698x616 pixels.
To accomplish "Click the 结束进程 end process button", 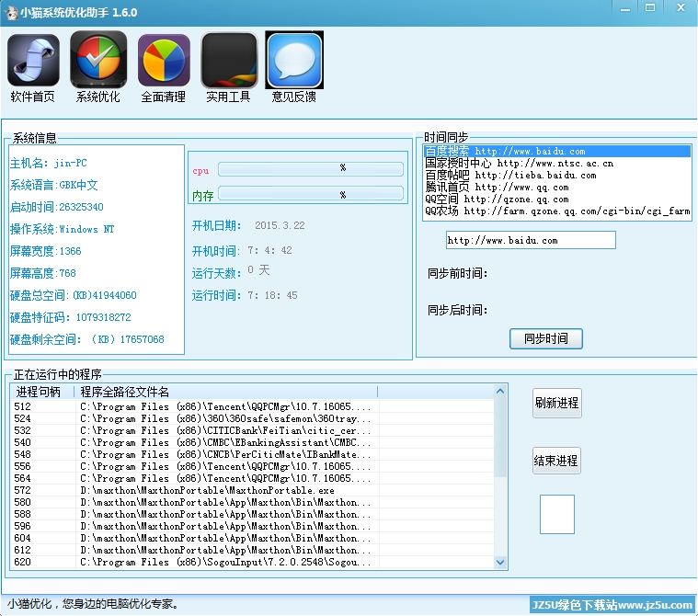I will pos(556,461).
